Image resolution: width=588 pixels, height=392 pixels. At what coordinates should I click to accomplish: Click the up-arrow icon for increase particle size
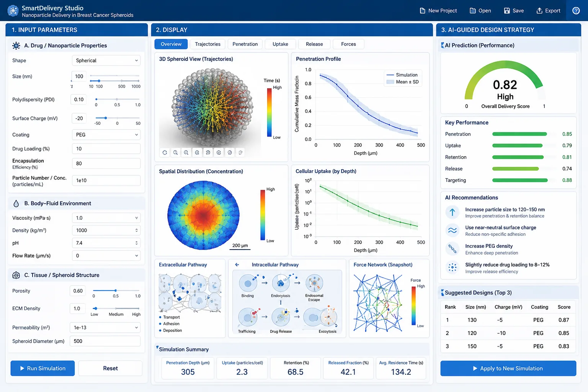click(x=452, y=212)
